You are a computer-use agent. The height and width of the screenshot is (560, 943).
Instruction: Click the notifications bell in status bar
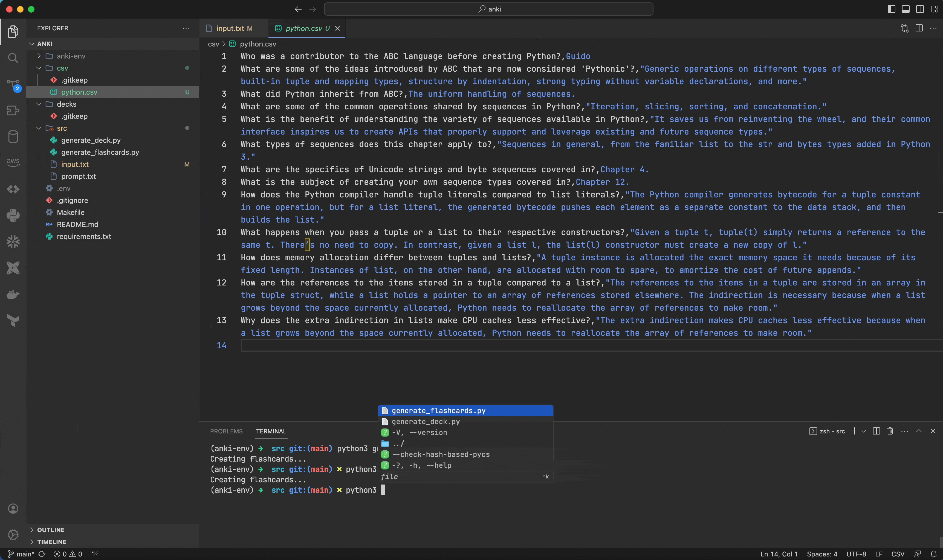(x=933, y=554)
